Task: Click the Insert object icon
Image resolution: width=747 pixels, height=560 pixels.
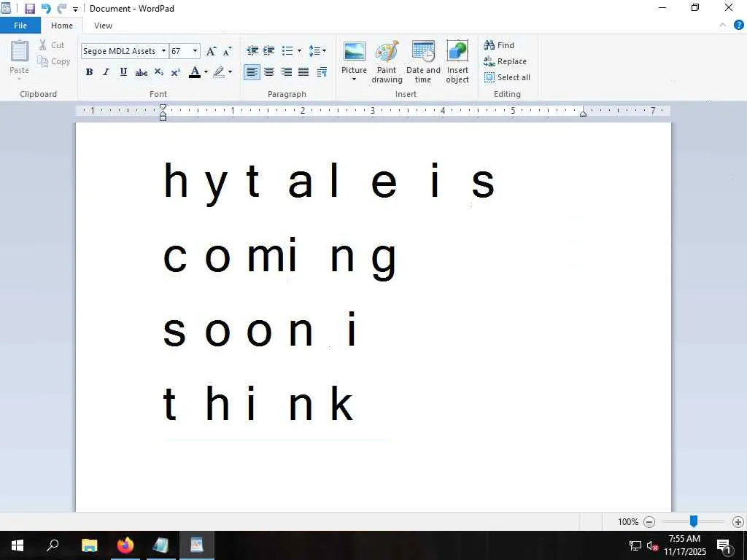Action: click(x=457, y=51)
